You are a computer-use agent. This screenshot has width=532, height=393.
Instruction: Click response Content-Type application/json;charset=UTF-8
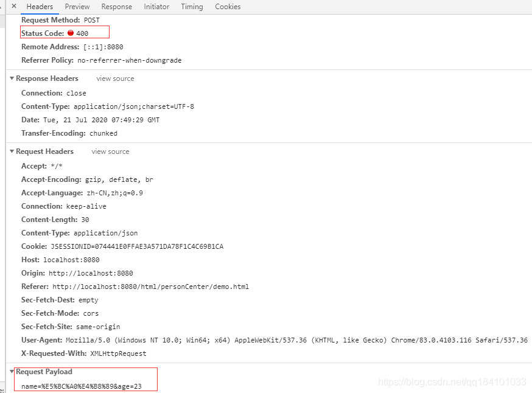coord(134,106)
